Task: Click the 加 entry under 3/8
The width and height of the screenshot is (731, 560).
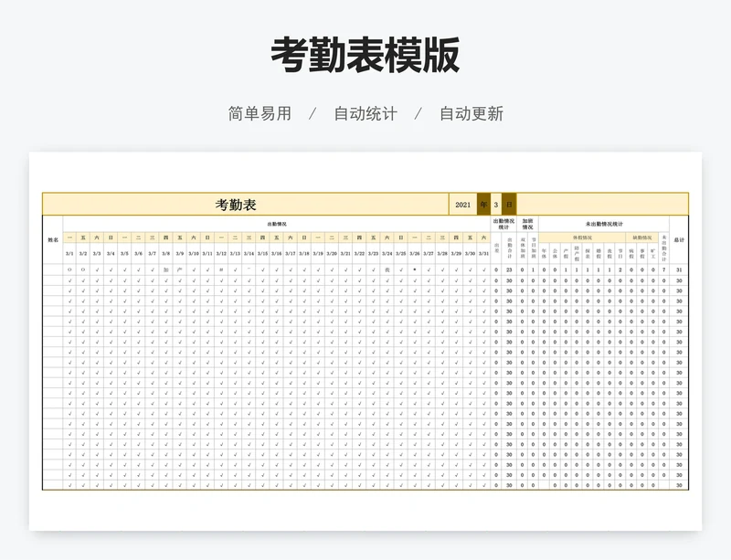Action: point(166,269)
